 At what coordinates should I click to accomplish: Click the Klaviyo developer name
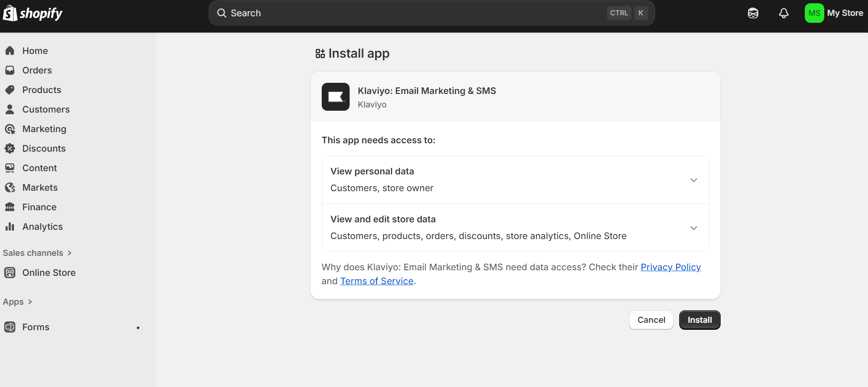click(x=372, y=105)
